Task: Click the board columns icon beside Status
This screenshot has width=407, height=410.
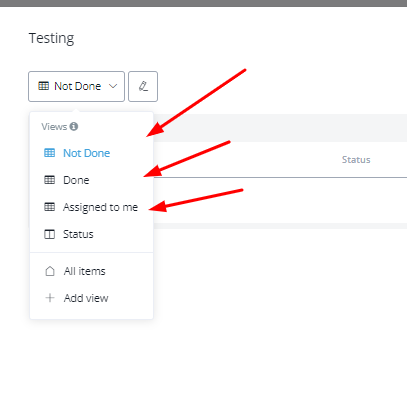Action: pyautogui.click(x=50, y=234)
